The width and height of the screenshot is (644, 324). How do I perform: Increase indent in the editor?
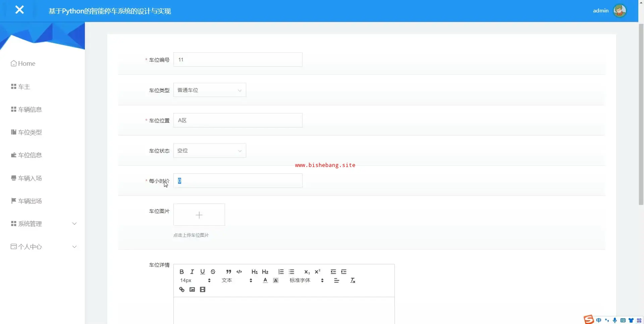[x=344, y=272]
